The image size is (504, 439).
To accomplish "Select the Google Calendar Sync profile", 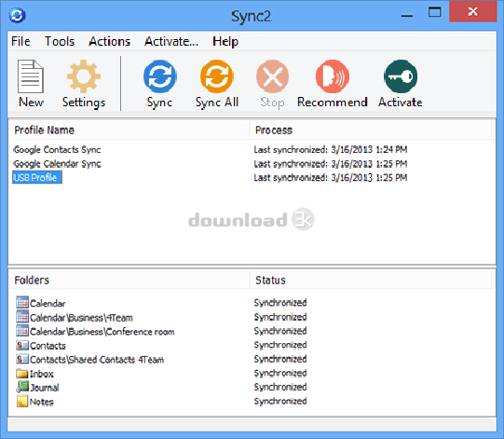I will tap(57, 164).
